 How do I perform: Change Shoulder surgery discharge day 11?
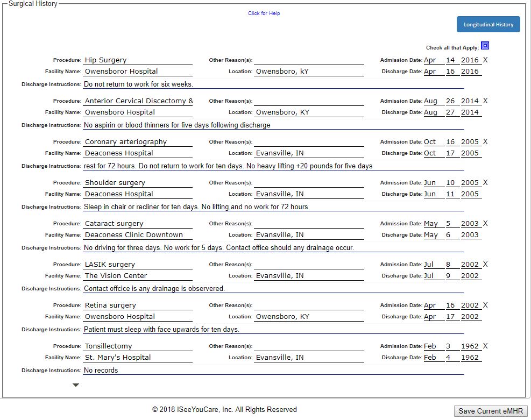click(452, 194)
